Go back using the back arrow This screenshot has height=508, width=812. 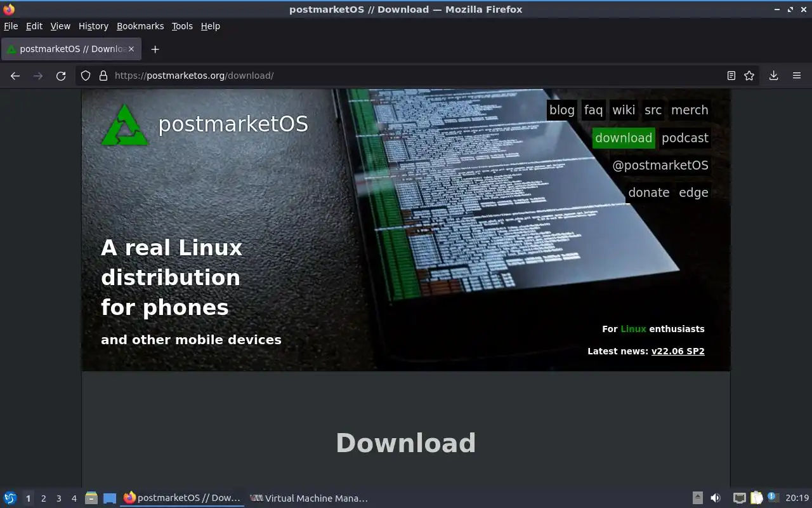pos(15,76)
